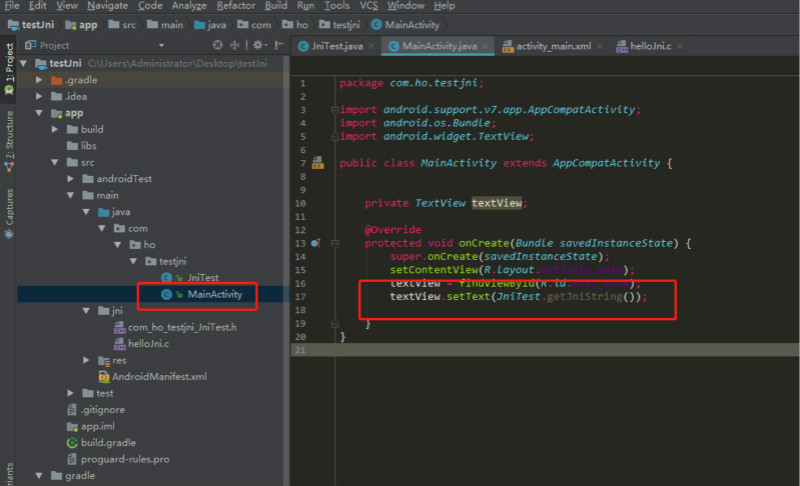This screenshot has width=800, height=486.
Task: Select com_ho_testjni_JniTest.h header file
Action: (x=176, y=327)
